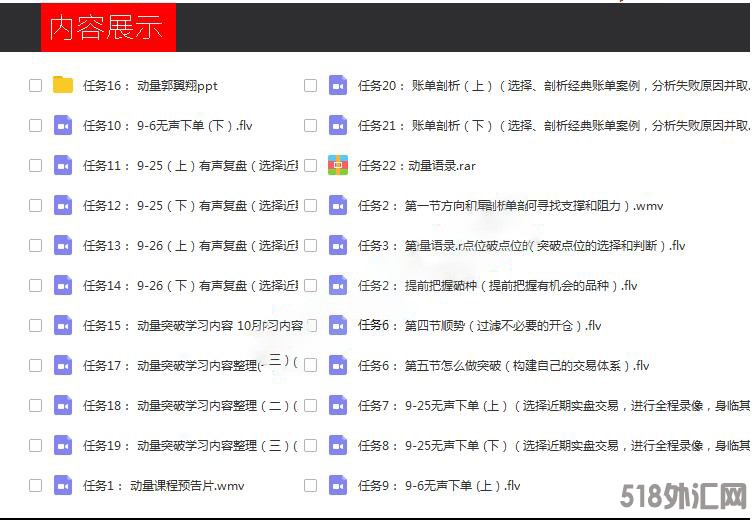Click file name 任务2：提前把握品种.flv

[498, 285]
